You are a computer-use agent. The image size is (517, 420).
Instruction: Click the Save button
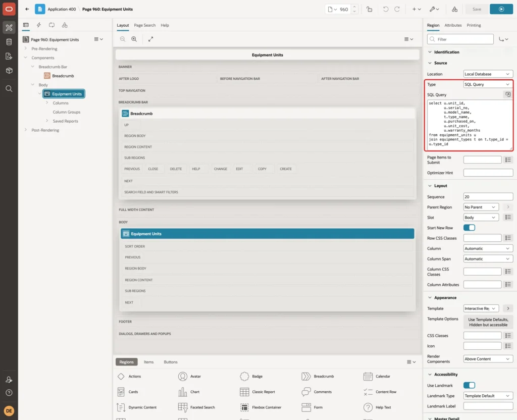[477, 9]
